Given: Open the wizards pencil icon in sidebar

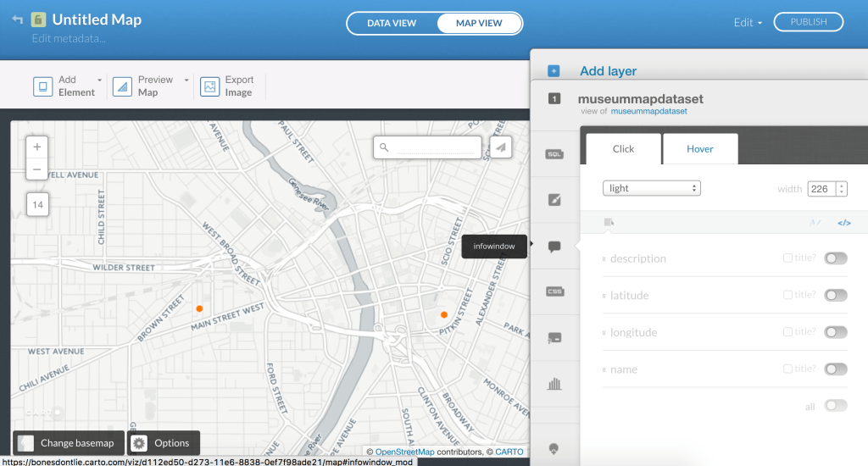Looking at the screenshot, I should 554,200.
